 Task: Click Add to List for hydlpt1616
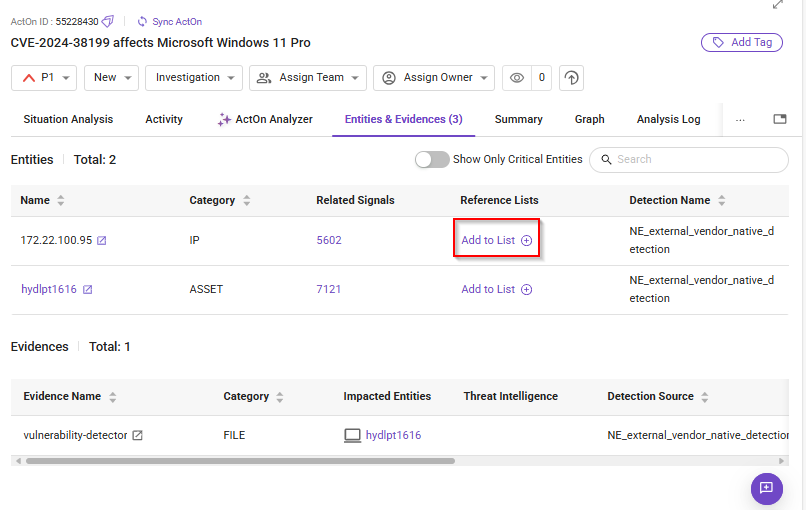tap(497, 289)
